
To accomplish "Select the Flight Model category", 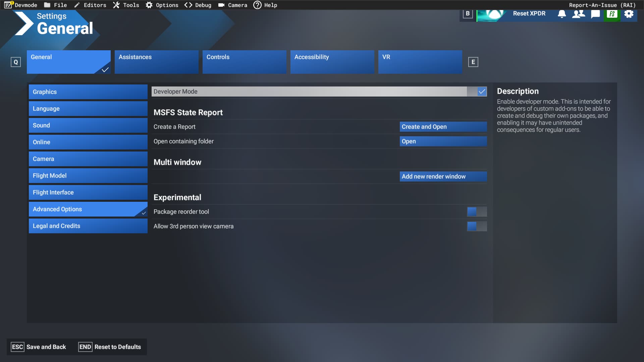I will [88, 176].
